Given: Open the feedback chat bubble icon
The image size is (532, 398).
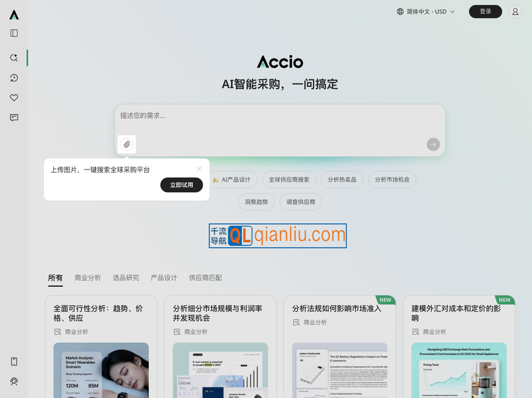Looking at the screenshot, I should tap(13, 118).
